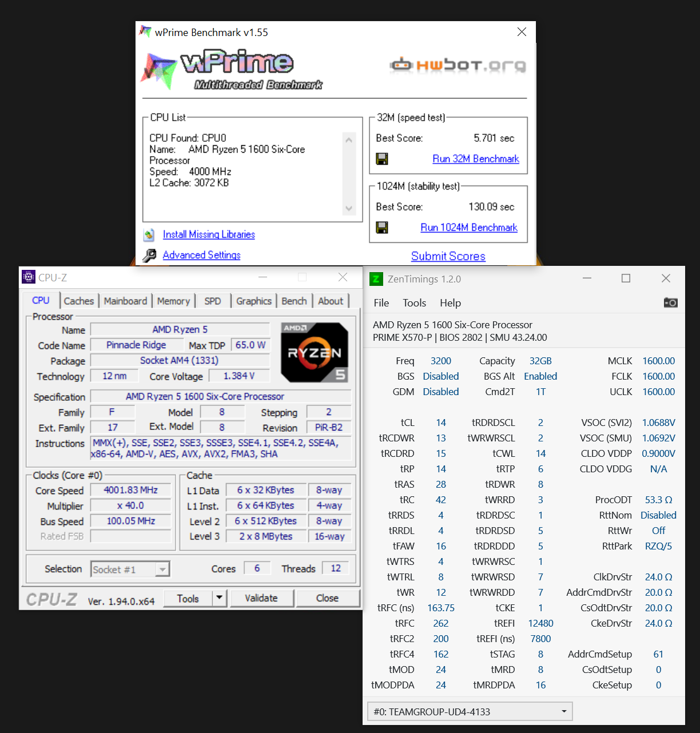Click the RttPark value RZQ/5
The image size is (700, 733).
(659, 546)
